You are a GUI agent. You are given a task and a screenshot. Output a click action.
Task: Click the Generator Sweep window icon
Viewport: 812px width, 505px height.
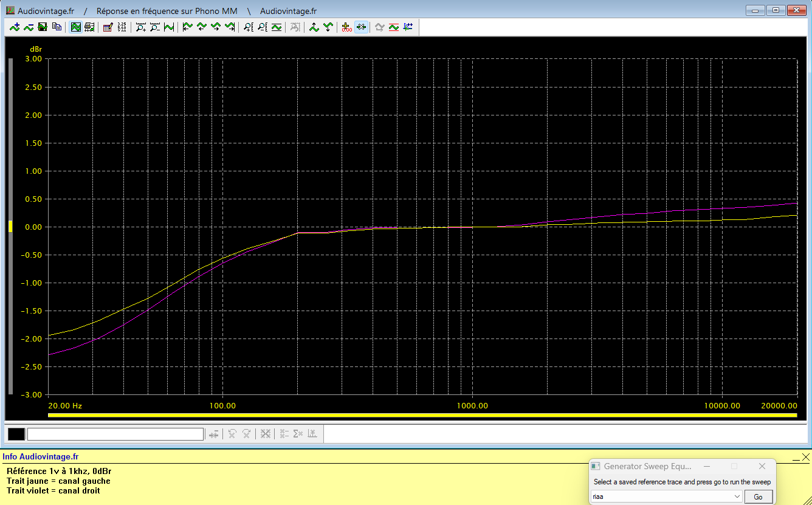click(x=596, y=466)
